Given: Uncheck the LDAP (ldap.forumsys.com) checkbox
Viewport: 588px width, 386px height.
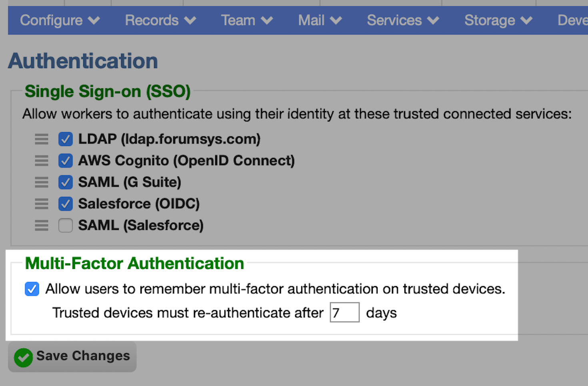Looking at the screenshot, I should [x=66, y=139].
